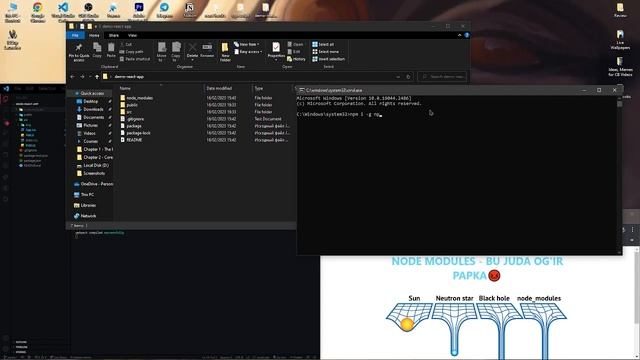The width and height of the screenshot is (640, 360).
Task: Click Select none in the ribbon
Action: (x=326, y=52)
